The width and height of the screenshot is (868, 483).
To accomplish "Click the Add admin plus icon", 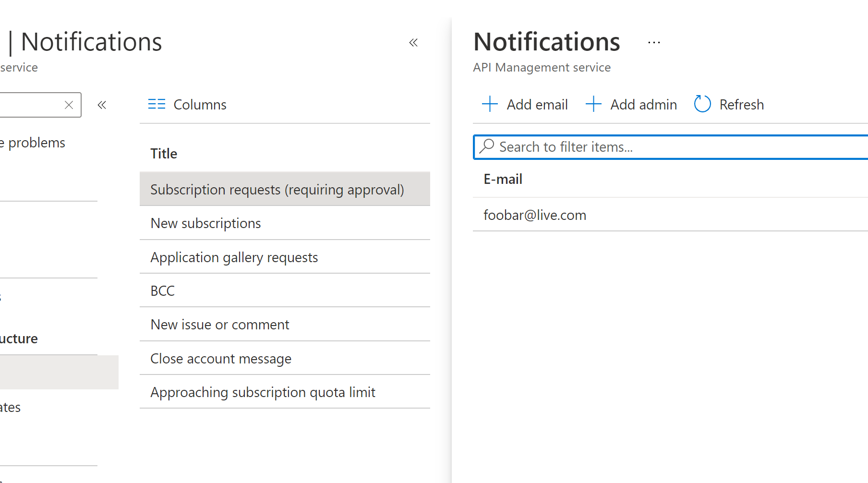I will pyautogui.click(x=593, y=104).
